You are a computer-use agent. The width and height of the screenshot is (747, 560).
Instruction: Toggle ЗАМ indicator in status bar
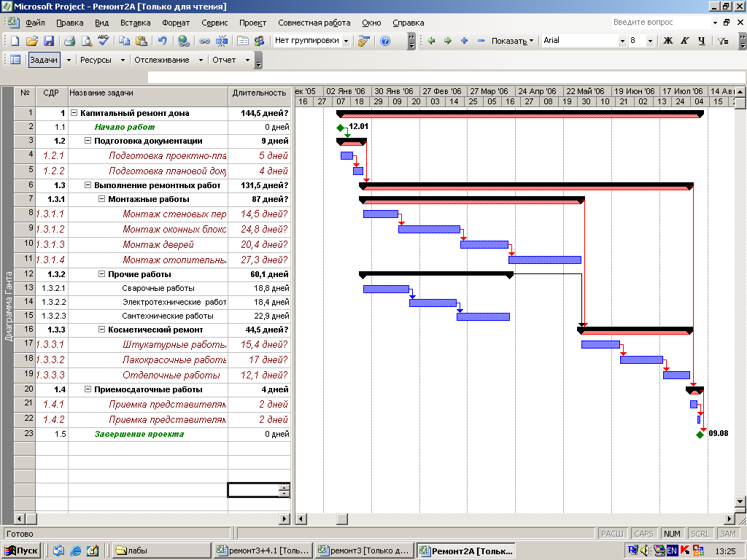(x=727, y=534)
